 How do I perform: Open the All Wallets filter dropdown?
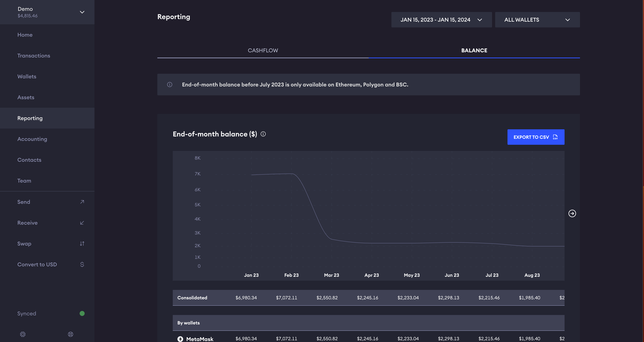(537, 20)
